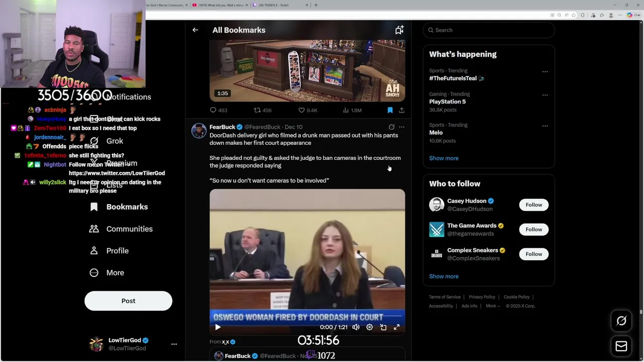The width and height of the screenshot is (644, 362).
Task: Open Complex Sneakers profile picture
Action: (x=437, y=254)
